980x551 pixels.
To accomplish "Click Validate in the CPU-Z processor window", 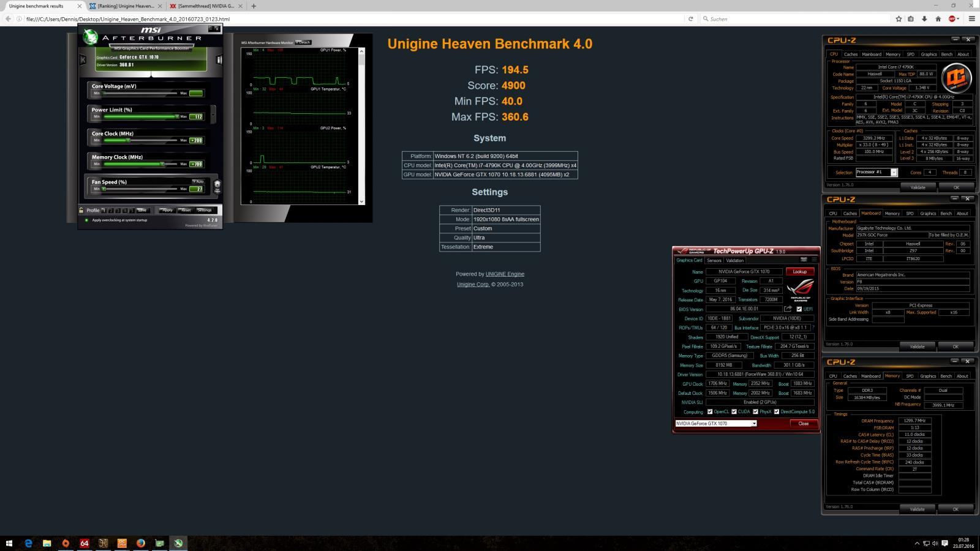I will coord(918,187).
